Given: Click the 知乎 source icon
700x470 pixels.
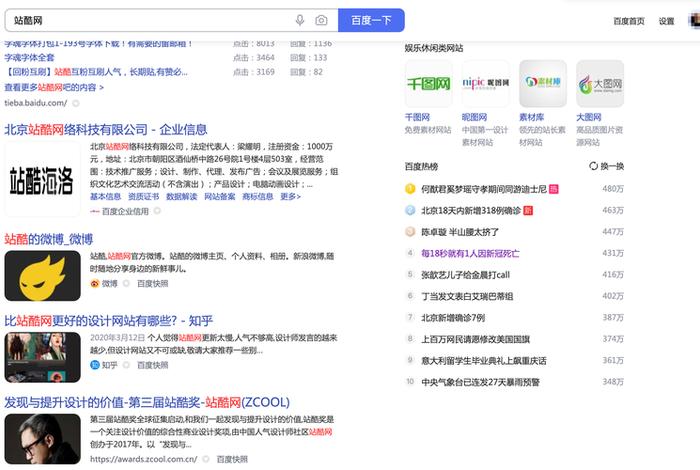Looking at the screenshot, I should 95,365.
